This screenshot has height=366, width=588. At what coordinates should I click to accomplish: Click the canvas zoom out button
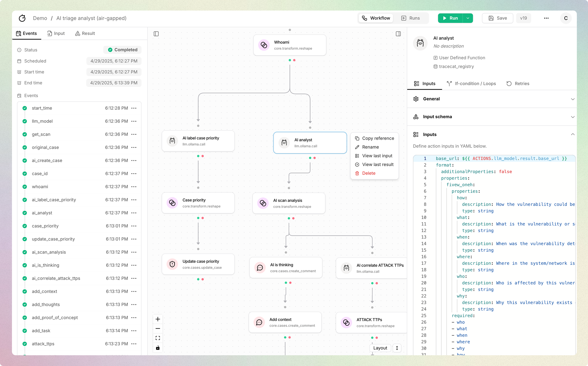click(158, 328)
